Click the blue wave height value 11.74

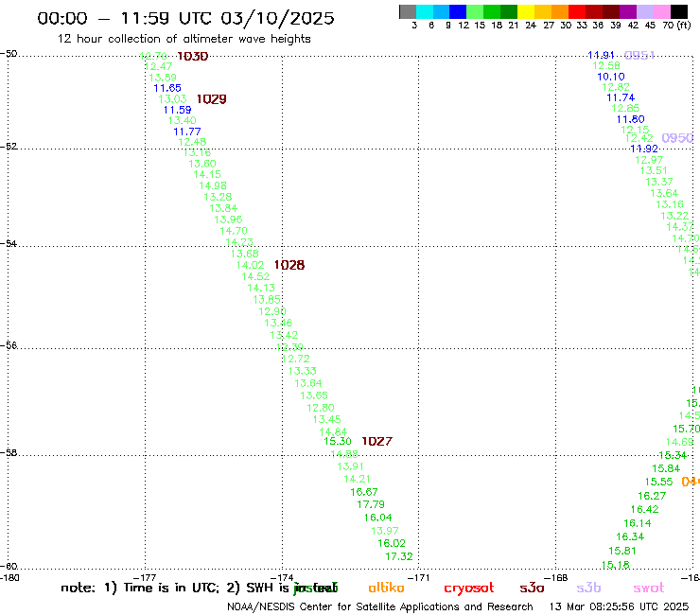click(x=621, y=97)
